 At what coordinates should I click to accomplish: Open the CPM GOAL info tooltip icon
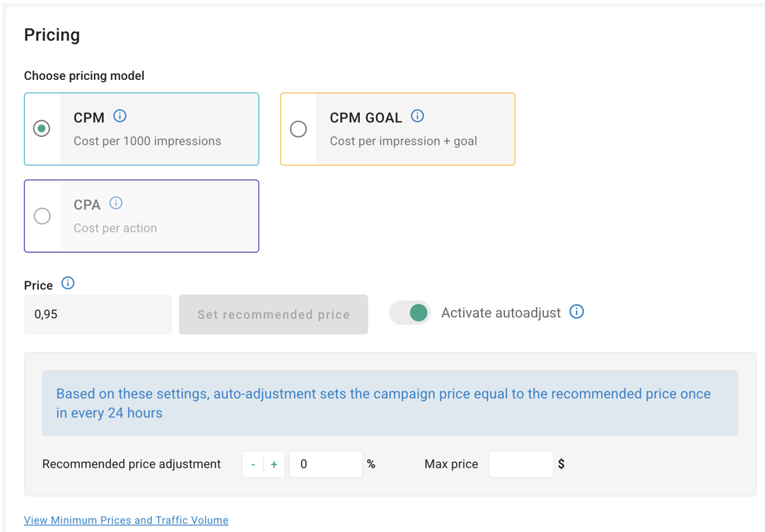click(x=417, y=116)
